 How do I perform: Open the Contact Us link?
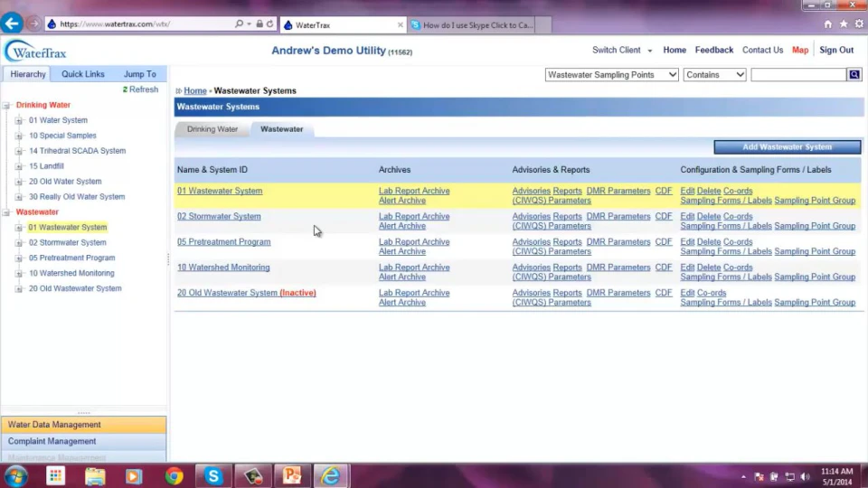click(762, 50)
